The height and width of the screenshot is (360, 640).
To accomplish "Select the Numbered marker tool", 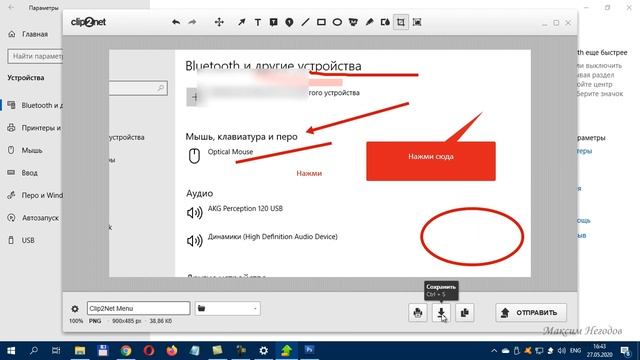I will pos(289,22).
